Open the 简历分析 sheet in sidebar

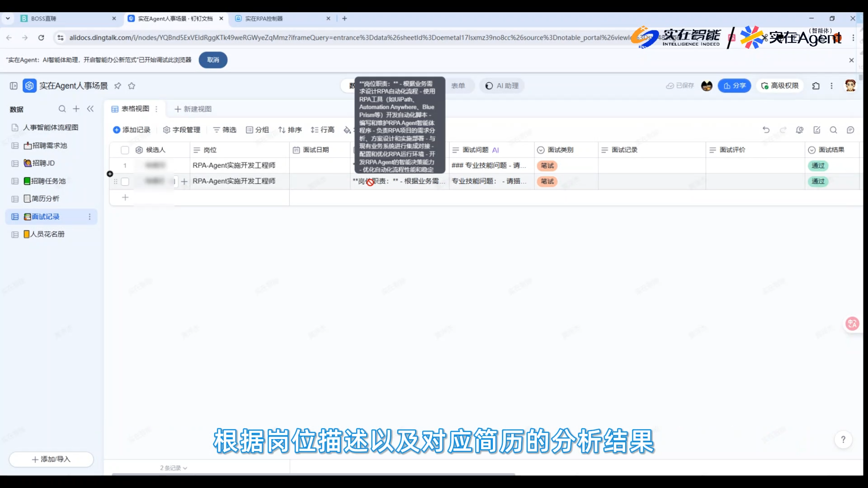pos(45,199)
